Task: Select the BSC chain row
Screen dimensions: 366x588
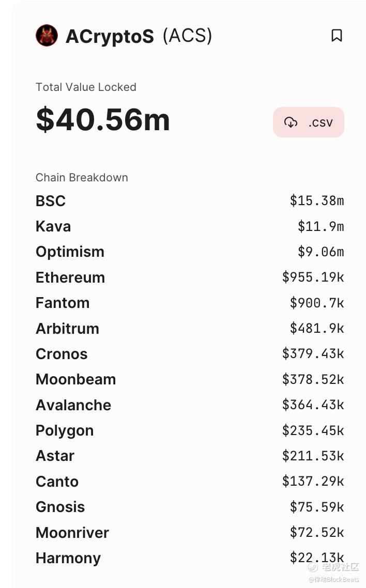Action: (51, 201)
